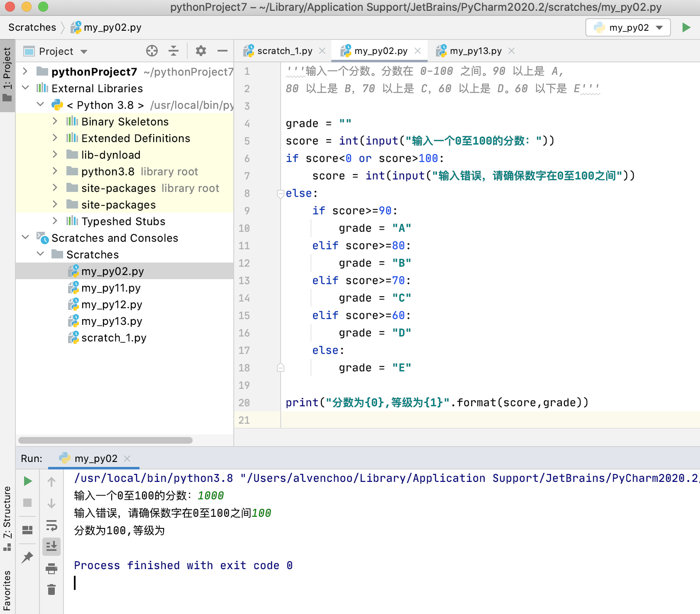Screen dimensions: 700x614
Task: Click the restore layout icon in Run panel
Action: click(27, 530)
